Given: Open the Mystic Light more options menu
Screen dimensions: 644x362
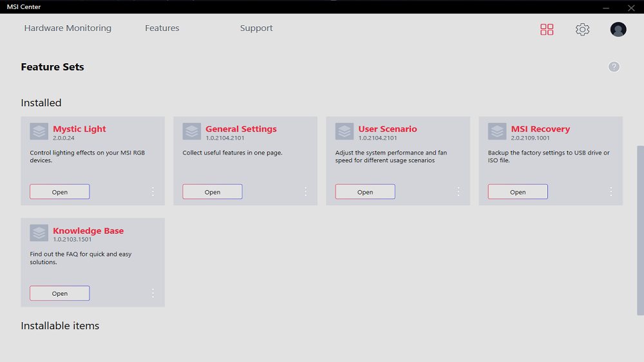Looking at the screenshot, I should [x=153, y=191].
